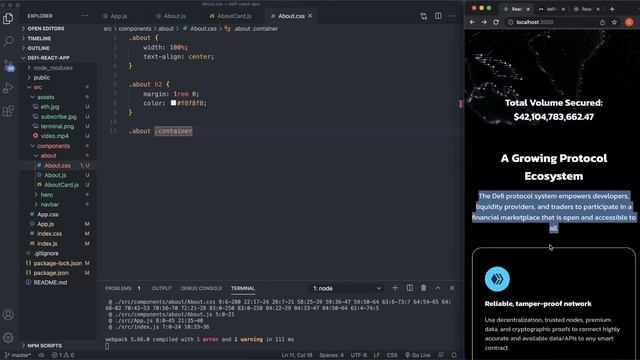Add a new terminal with plus icon
Image resolution: width=640 pixels, height=360 pixels.
pyautogui.click(x=395, y=288)
